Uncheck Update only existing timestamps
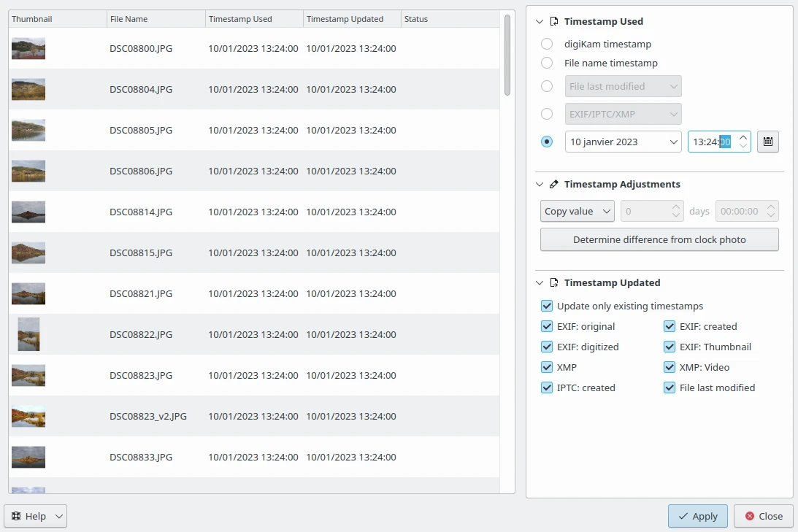 tap(547, 306)
